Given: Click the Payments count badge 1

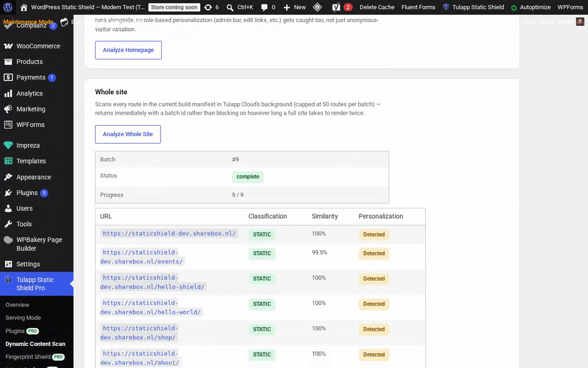Looking at the screenshot, I should tap(51, 78).
